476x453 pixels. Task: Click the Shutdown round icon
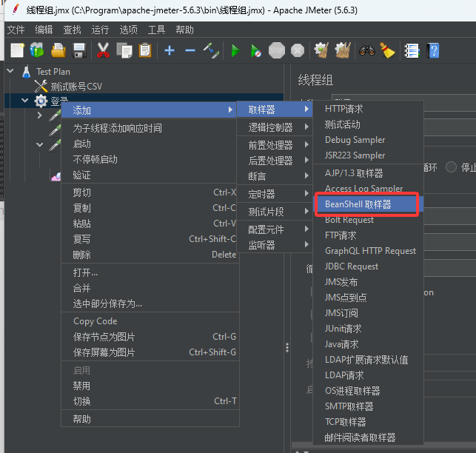298,50
